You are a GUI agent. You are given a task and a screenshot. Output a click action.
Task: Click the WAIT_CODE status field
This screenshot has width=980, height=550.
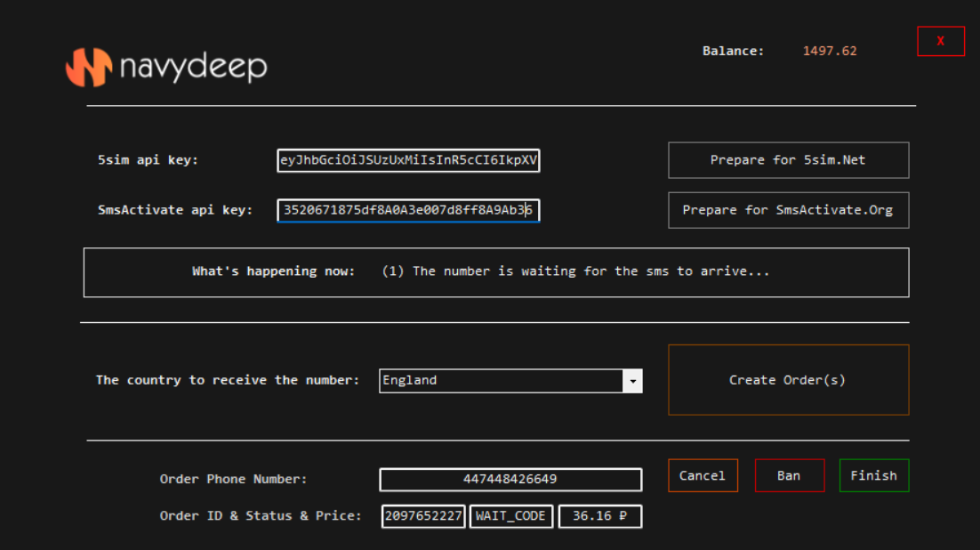tap(510, 516)
